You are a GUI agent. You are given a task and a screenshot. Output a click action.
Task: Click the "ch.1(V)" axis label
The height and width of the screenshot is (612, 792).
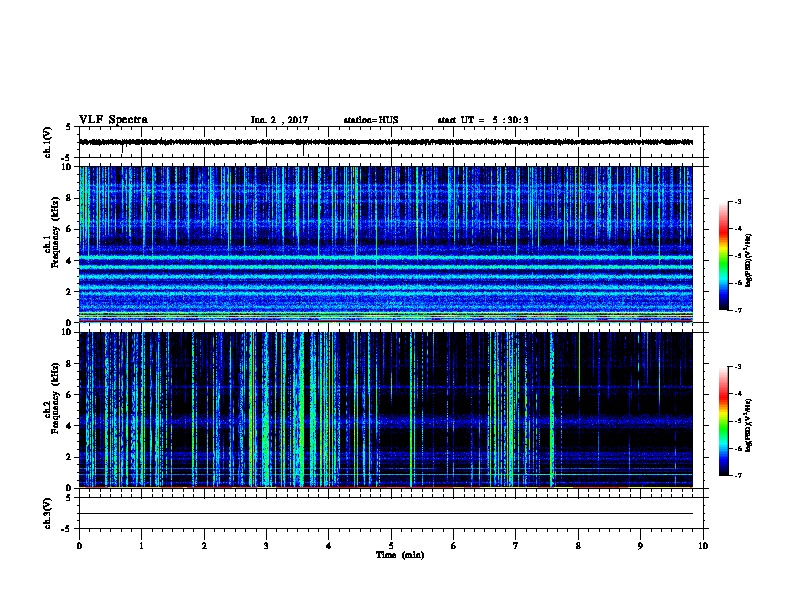(48, 142)
